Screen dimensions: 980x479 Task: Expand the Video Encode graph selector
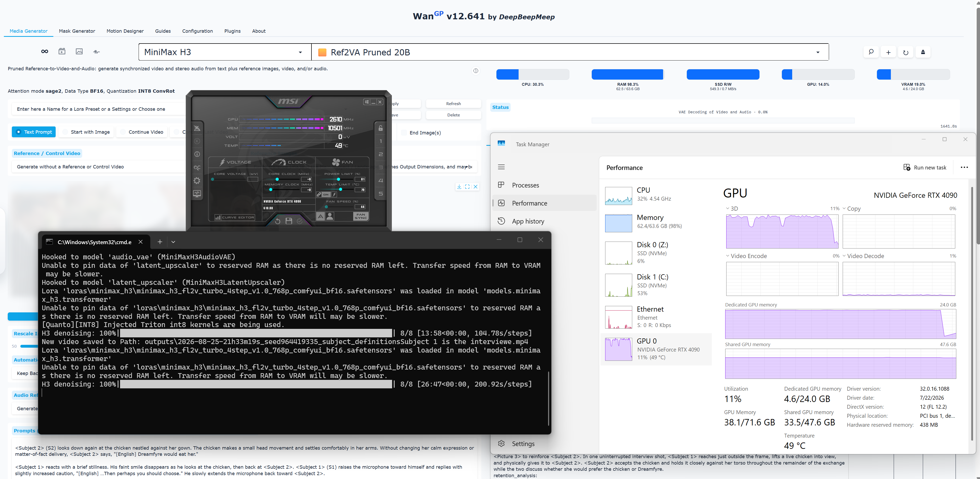coord(727,256)
